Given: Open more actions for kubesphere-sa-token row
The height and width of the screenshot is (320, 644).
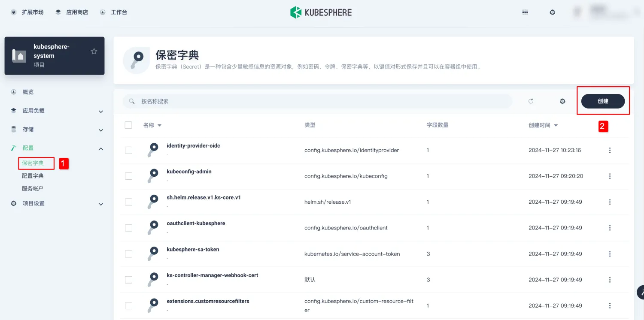Looking at the screenshot, I should click(610, 254).
